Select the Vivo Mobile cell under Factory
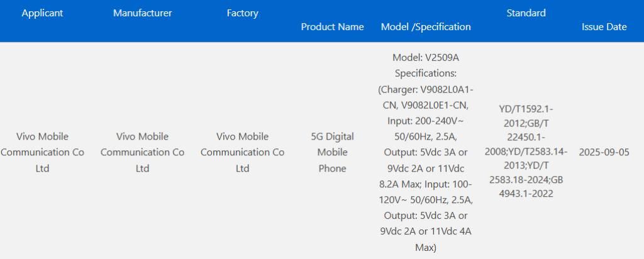Screen dimensions: 644x259 pyautogui.click(x=242, y=152)
